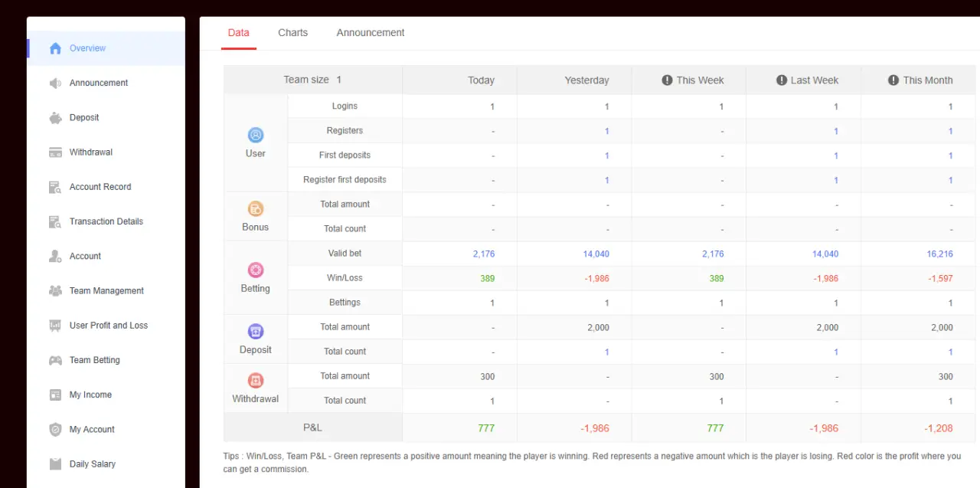Click yesterday's Registers count link
The height and width of the screenshot is (488, 980).
coord(607,131)
